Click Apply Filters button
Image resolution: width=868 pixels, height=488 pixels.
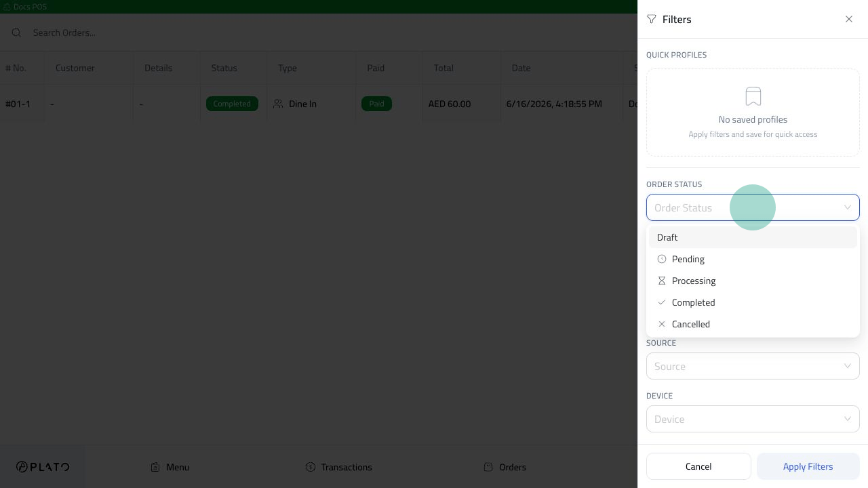[x=808, y=466]
